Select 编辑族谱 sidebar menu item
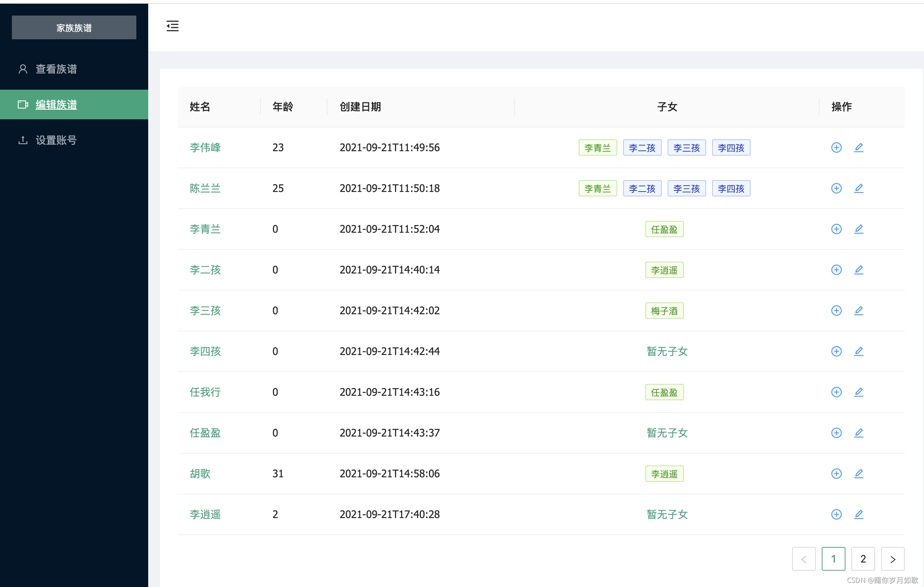This screenshot has width=924, height=587. pyautogui.click(x=74, y=105)
